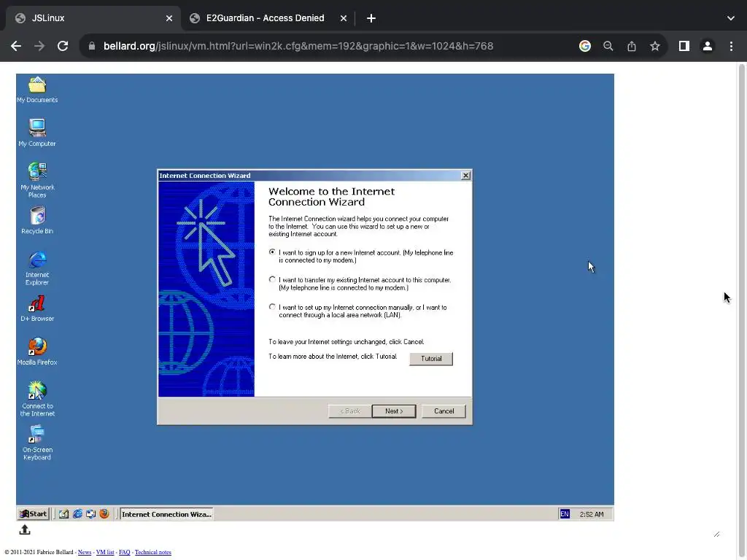The height and width of the screenshot is (560, 747).
Task: Open the VM list link
Action: (105, 553)
